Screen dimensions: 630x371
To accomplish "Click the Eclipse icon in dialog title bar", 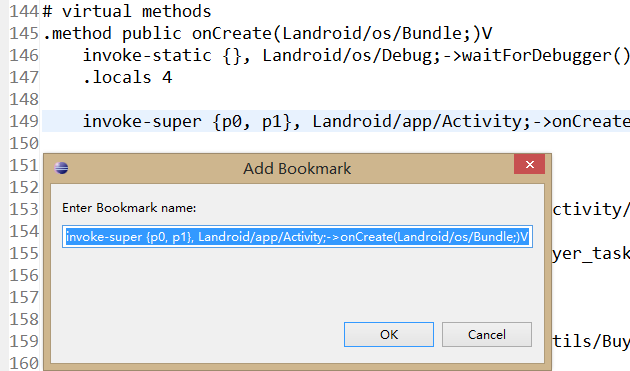I will (x=61, y=168).
